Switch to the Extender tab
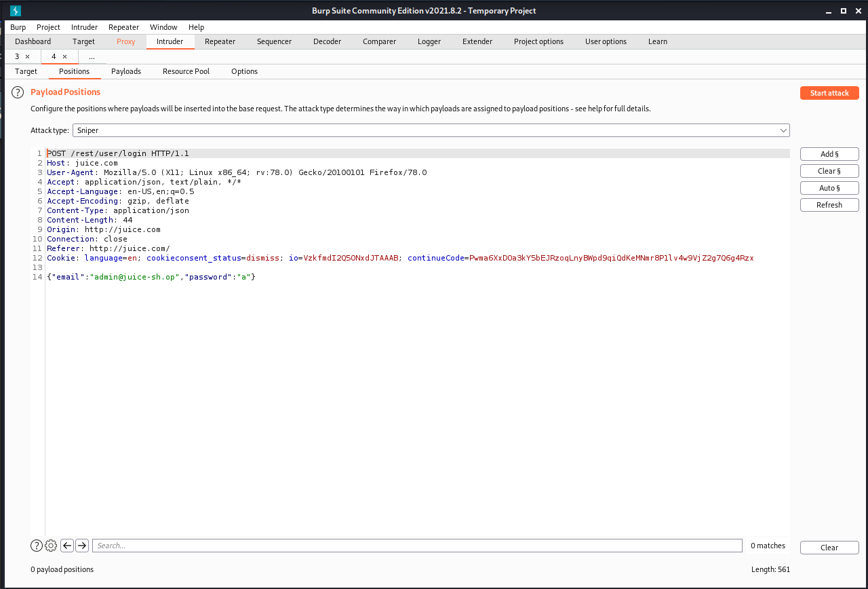This screenshot has width=868, height=589. click(x=477, y=41)
